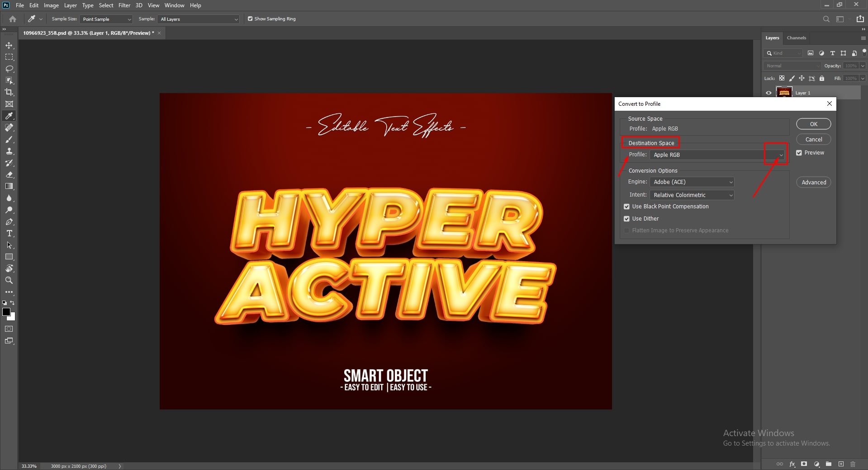Disable the Use Dither checkbox
This screenshot has height=470, width=868.
tap(626, 218)
